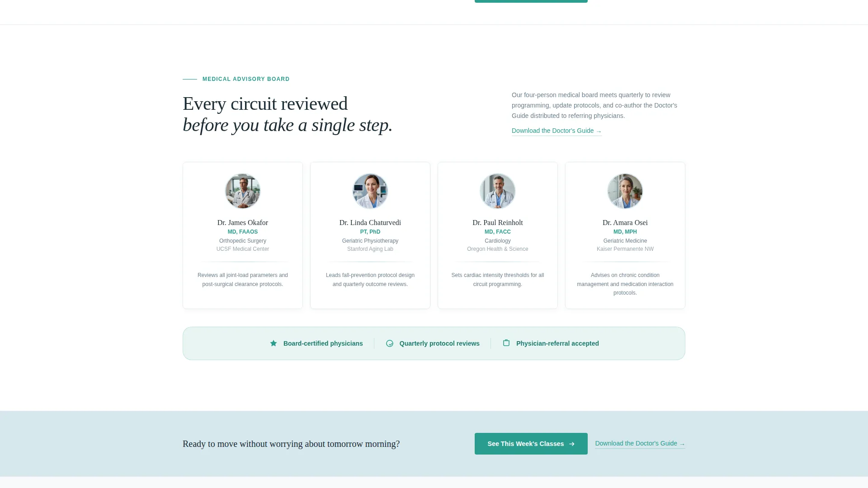Viewport: 868px width, 488px height.
Task: Click the clipboard icon beside Physician-referral accepted
Action: tap(506, 343)
